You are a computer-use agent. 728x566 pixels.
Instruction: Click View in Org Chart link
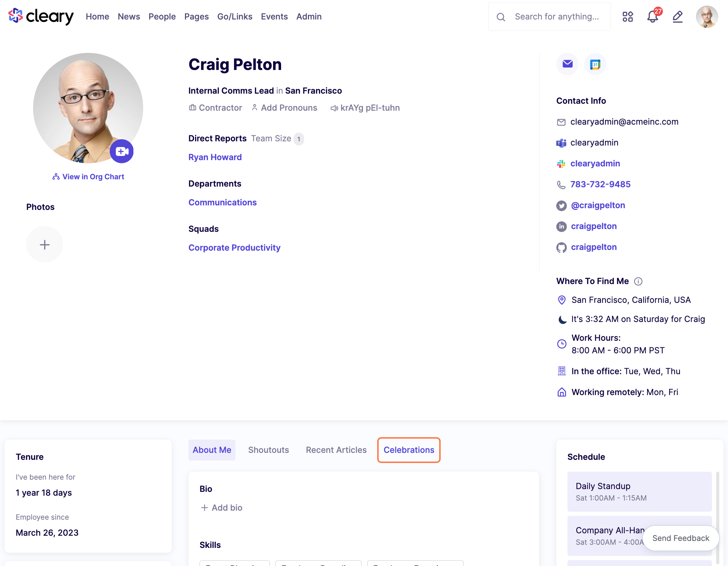tap(88, 177)
